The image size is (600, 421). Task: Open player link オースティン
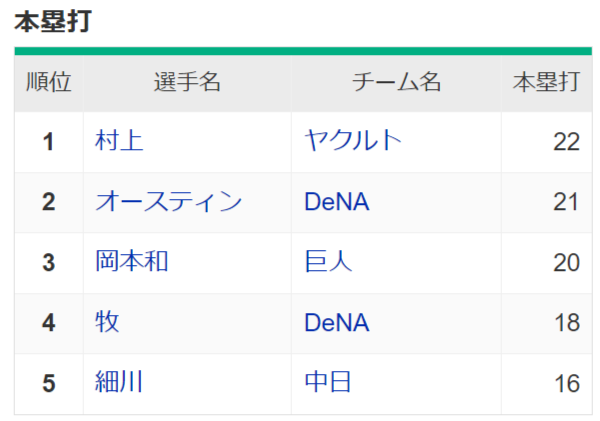(168, 202)
